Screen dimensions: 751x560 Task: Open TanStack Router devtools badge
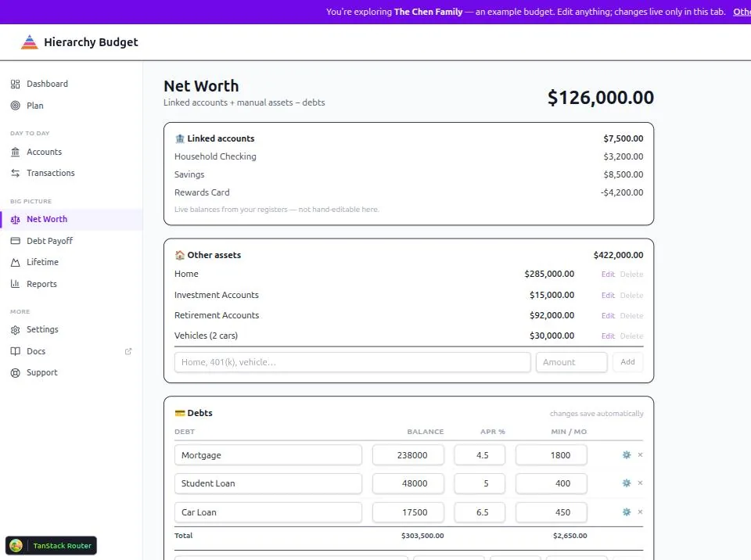(x=52, y=545)
